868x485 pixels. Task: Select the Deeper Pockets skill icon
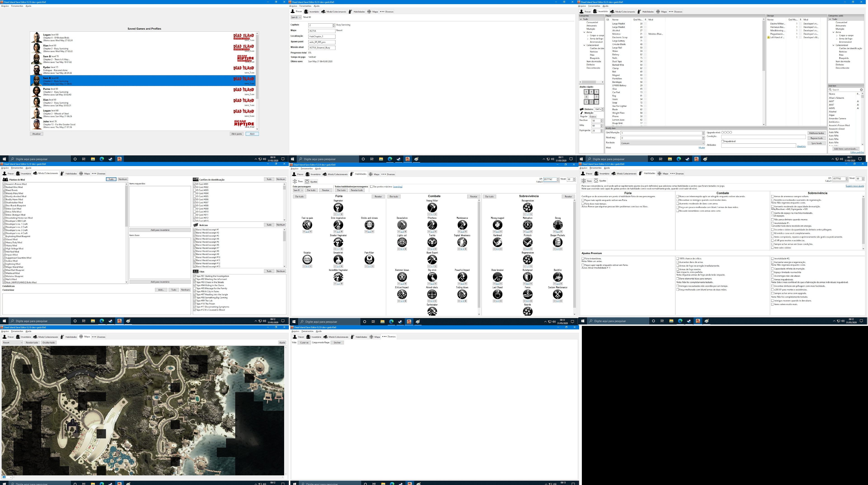pos(557,242)
